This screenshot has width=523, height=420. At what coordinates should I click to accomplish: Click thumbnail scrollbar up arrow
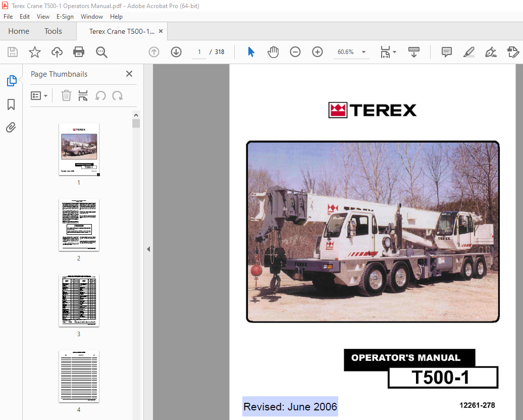click(x=136, y=115)
